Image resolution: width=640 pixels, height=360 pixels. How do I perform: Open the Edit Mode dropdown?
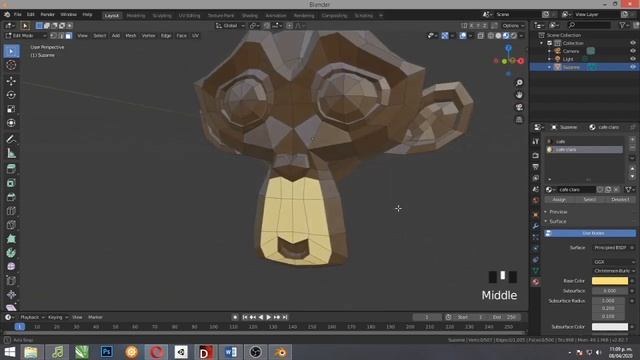[25, 36]
